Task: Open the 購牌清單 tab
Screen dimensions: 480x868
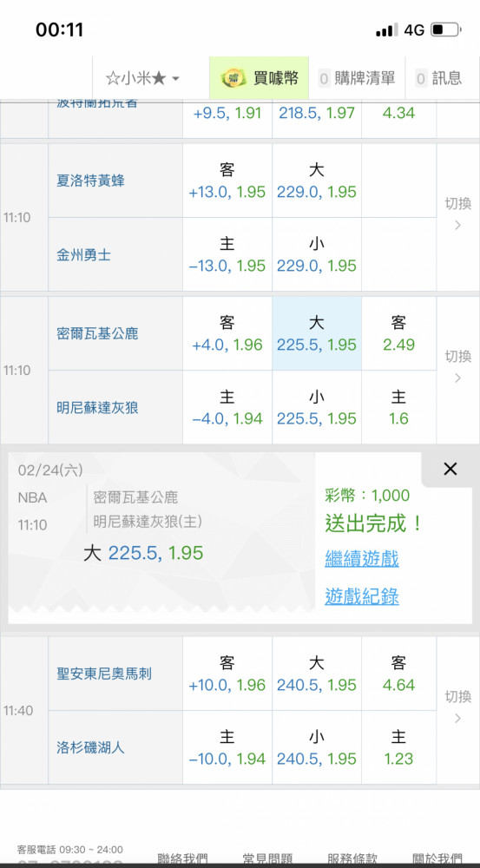Action: [x=357, y=78]
